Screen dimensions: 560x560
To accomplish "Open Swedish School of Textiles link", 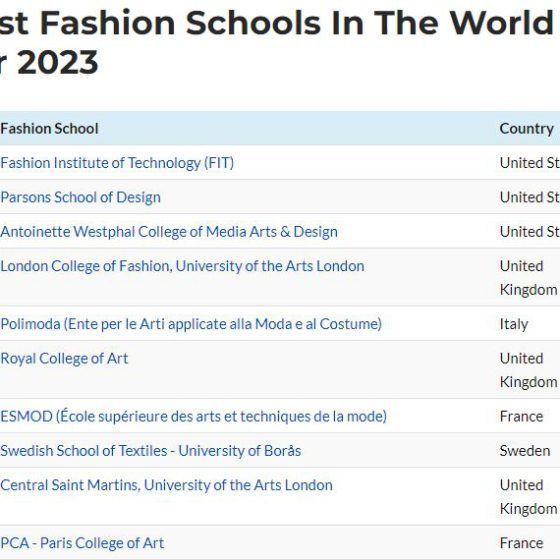I will point(151,451).
